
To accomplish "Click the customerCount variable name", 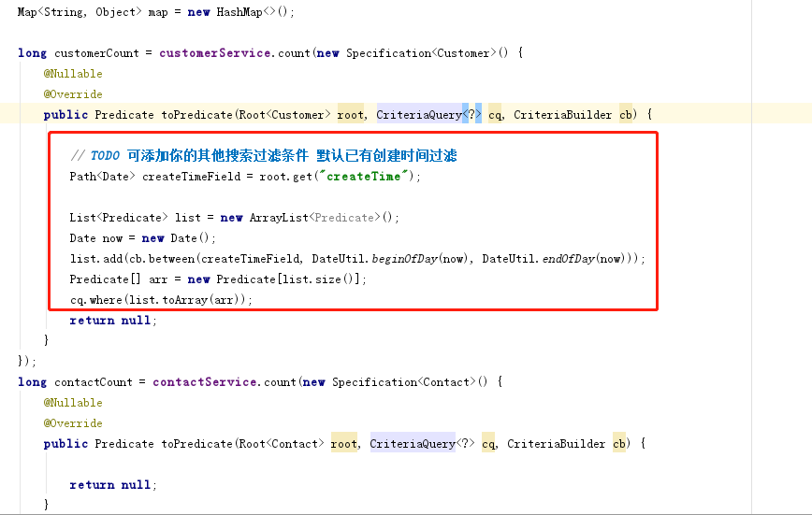I will point(97,52).
